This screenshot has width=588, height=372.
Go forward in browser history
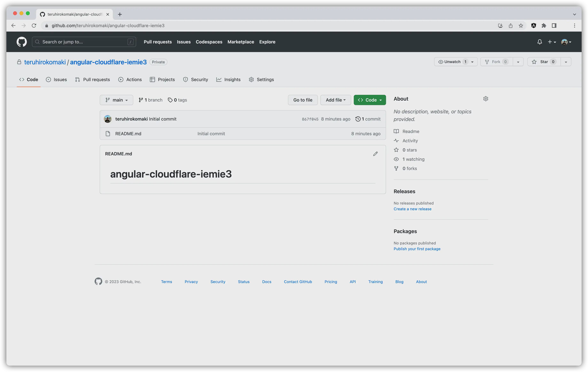[24, 25]
